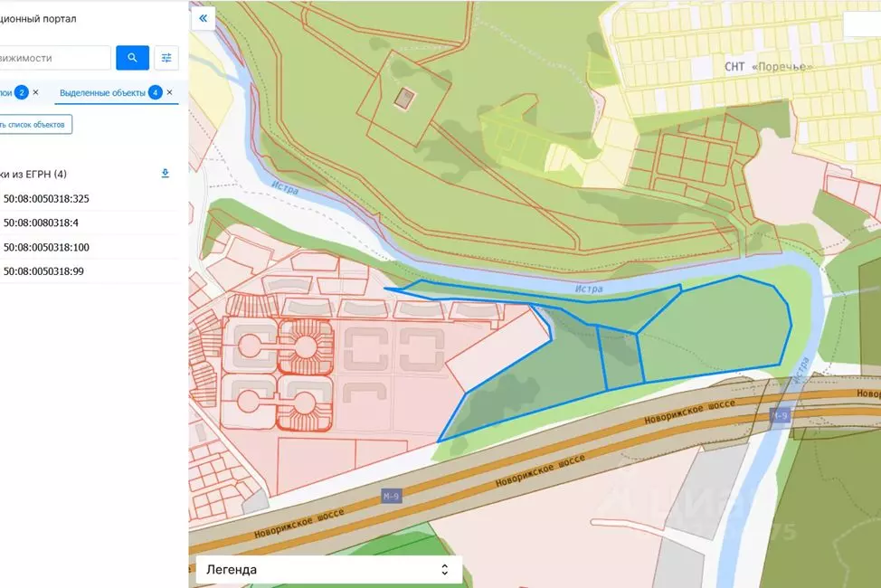Select cadastral number 50:08:0080318:4
This screenshot has width=881, height=588.
tap(41, 223)
